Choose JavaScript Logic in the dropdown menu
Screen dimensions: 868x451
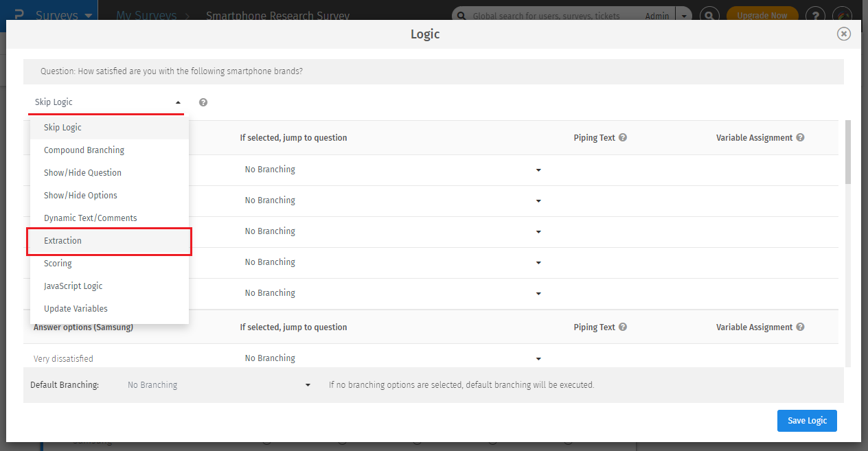coord(72,286)
